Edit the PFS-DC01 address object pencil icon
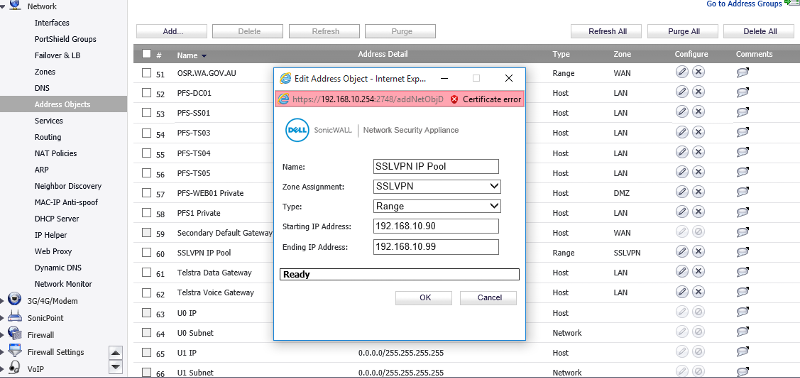 [682, 92]
